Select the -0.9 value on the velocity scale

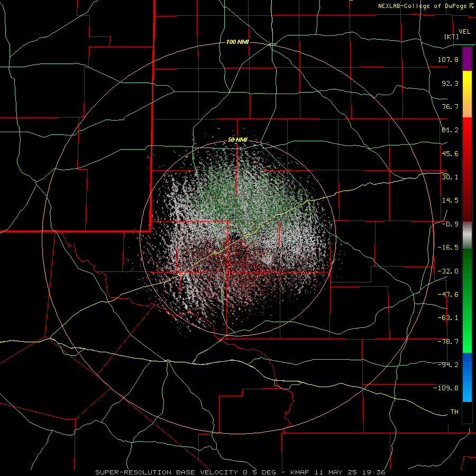point(450,224)
